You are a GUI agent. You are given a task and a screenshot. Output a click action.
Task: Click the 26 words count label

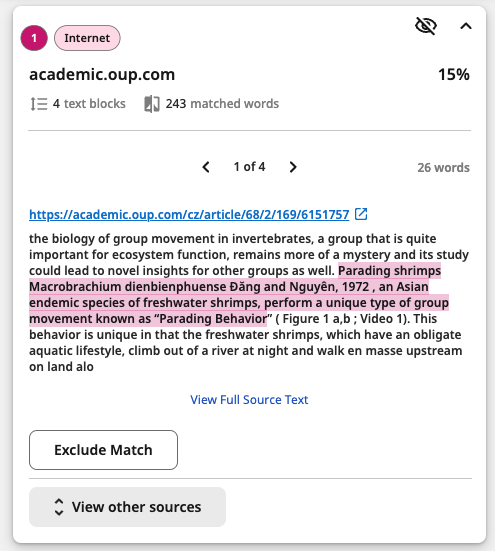[x=443, y=168]
